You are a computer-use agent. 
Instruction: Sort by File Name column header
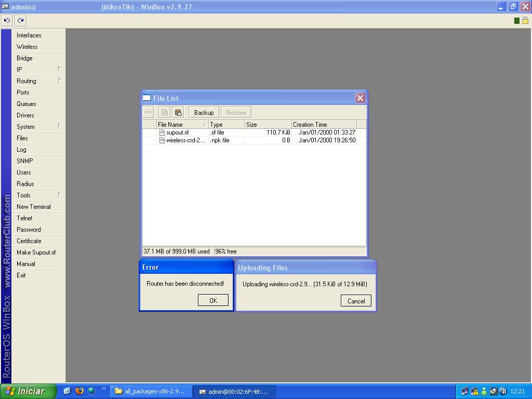182,124
